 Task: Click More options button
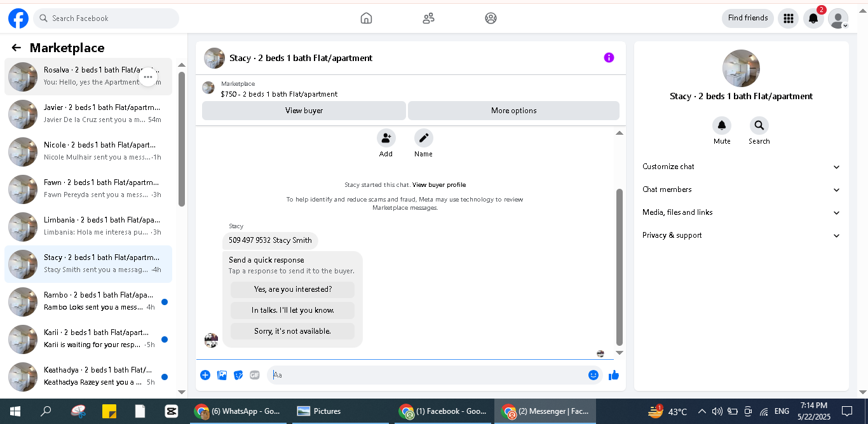[x=513, y=111]
